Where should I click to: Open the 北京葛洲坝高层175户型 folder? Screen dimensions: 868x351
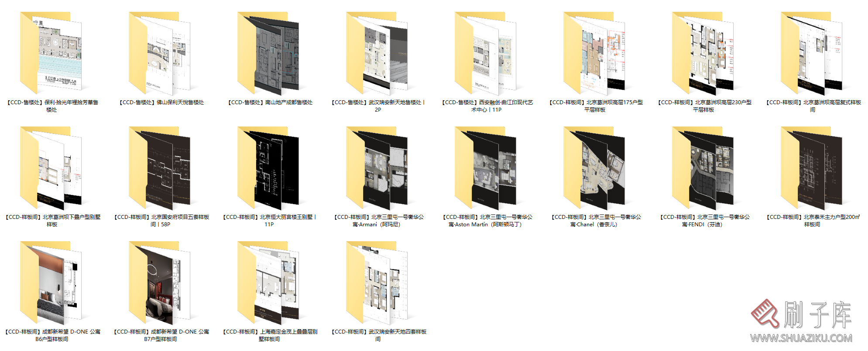594,53
